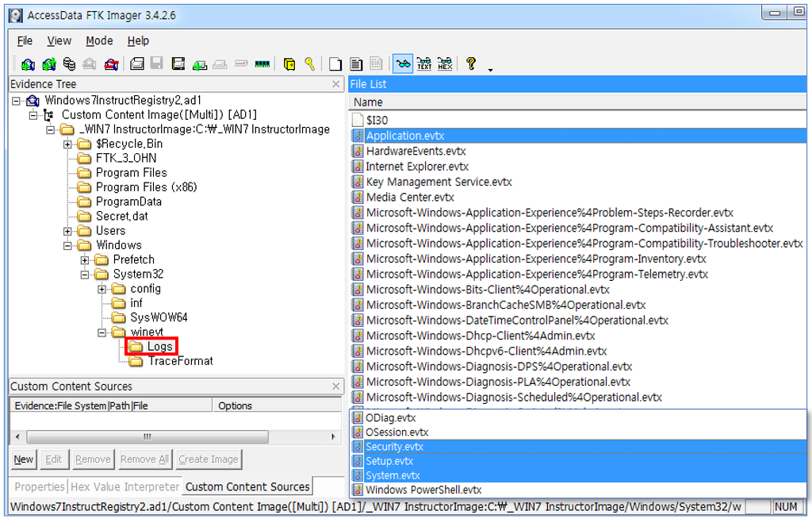Viewport: 812px width, 519px height.
Task: Click Add All Attached Devices icon
Action: (49, 64)
